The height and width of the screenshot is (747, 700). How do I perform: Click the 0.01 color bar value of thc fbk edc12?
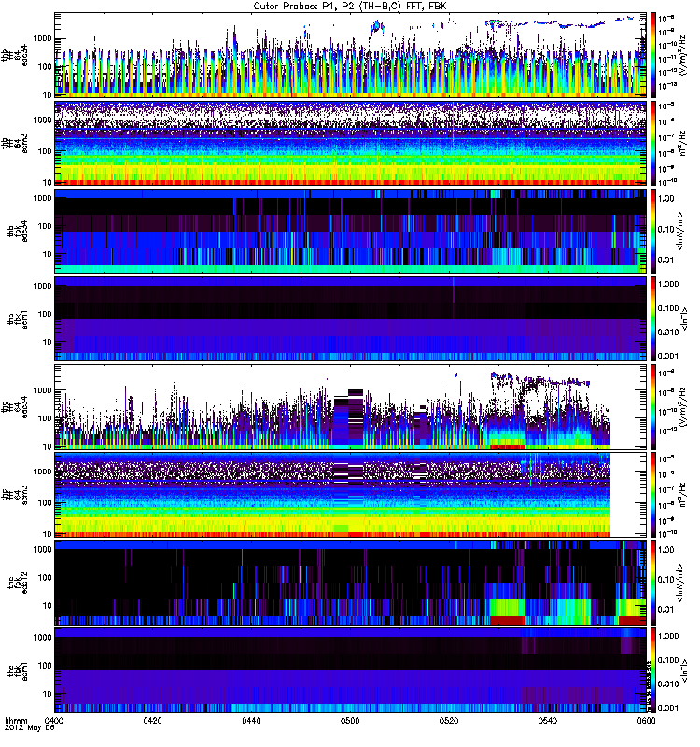(x=665, y=609)
